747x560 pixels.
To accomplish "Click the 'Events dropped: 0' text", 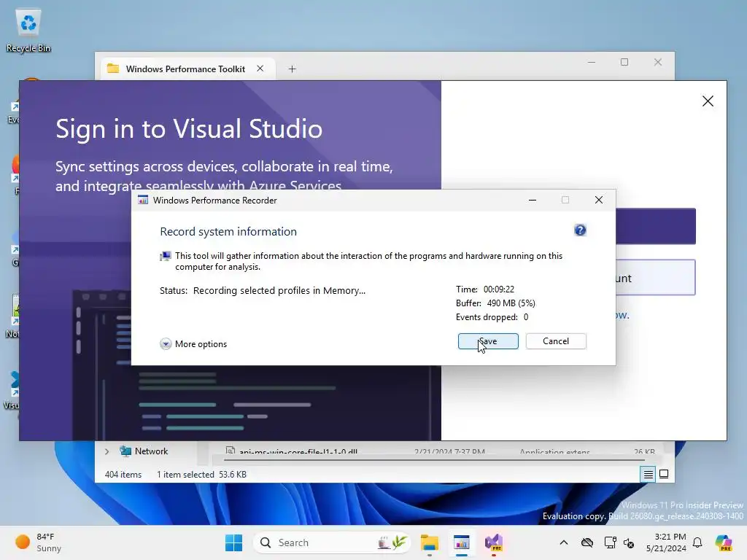I will (x=492, y=317).
